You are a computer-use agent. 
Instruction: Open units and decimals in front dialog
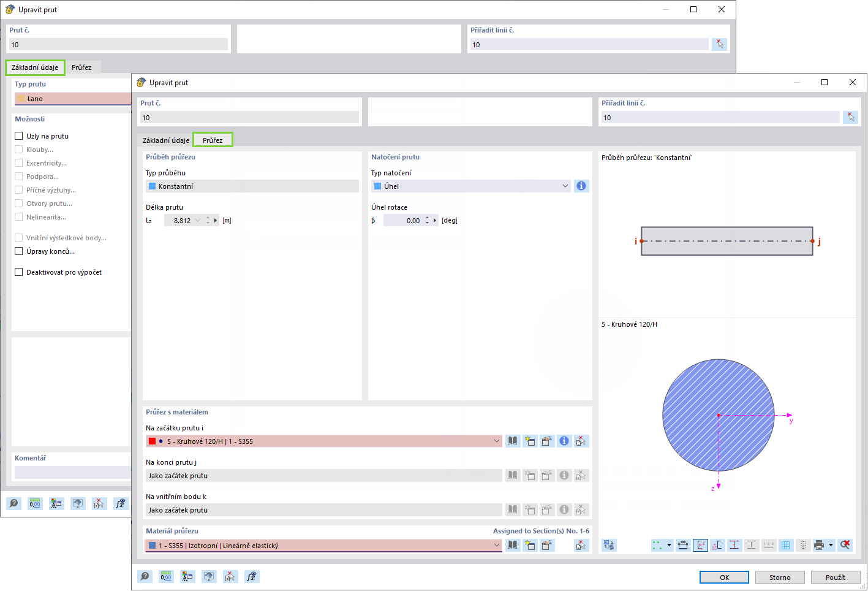point(166,576)
